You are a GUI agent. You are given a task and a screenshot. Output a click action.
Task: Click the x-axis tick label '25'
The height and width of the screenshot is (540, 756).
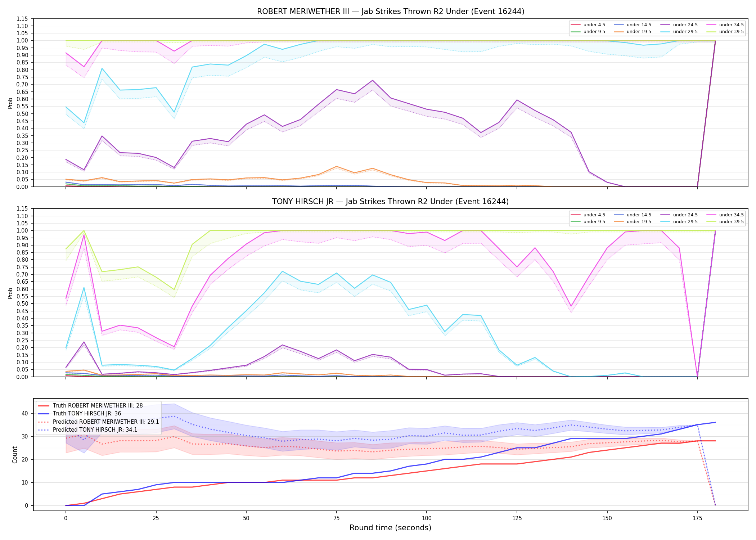click(x=156, y=518)
